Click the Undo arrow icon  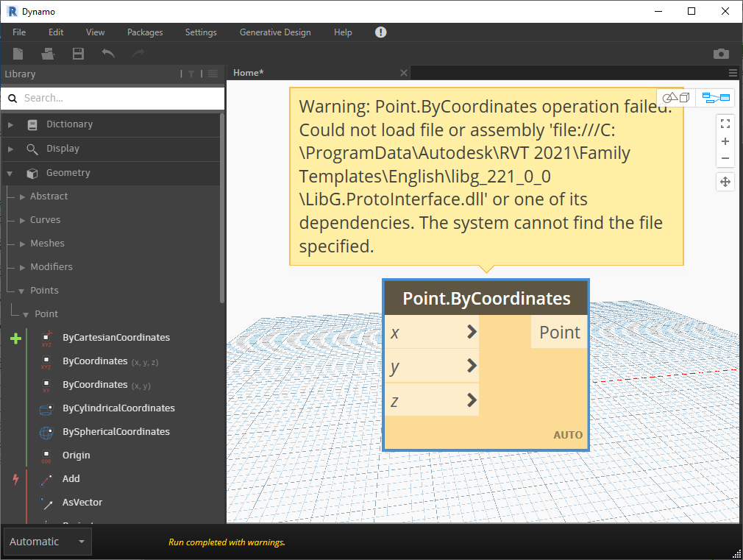107,54
